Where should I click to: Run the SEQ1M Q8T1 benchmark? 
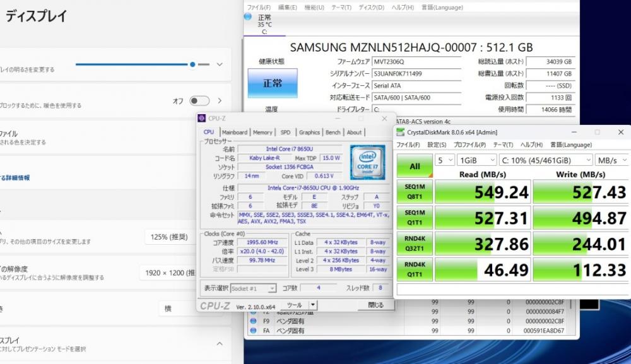415,191
